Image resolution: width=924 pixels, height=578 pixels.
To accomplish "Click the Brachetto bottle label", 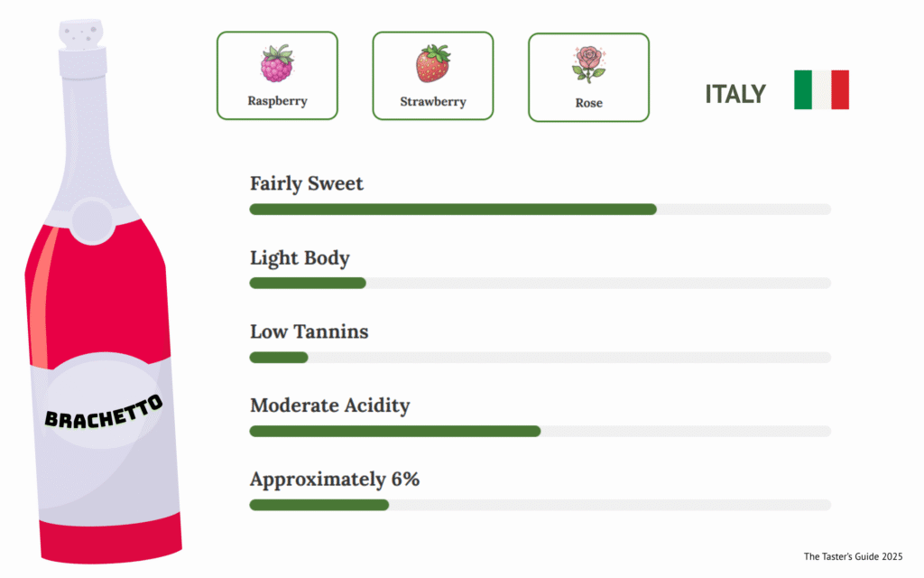I will [105, 410].
